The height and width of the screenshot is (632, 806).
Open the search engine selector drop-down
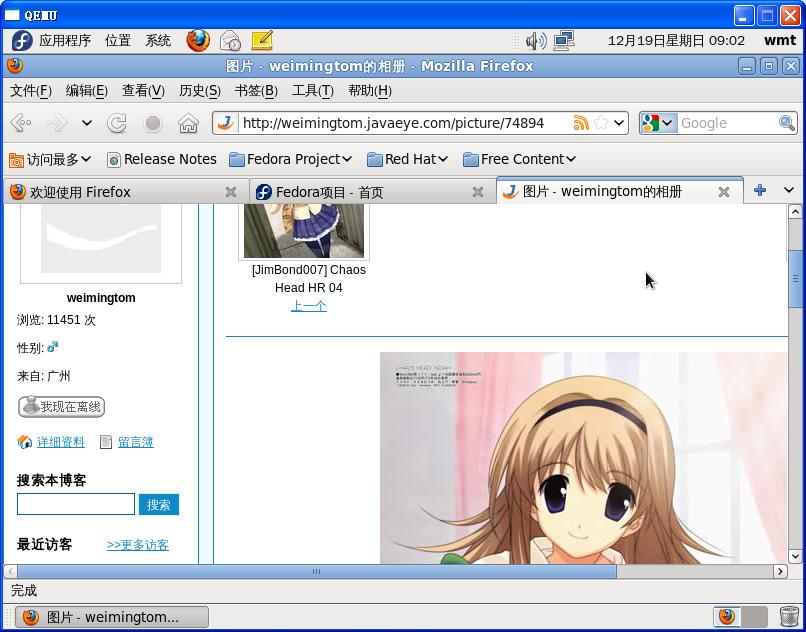[x=657, y=123]
